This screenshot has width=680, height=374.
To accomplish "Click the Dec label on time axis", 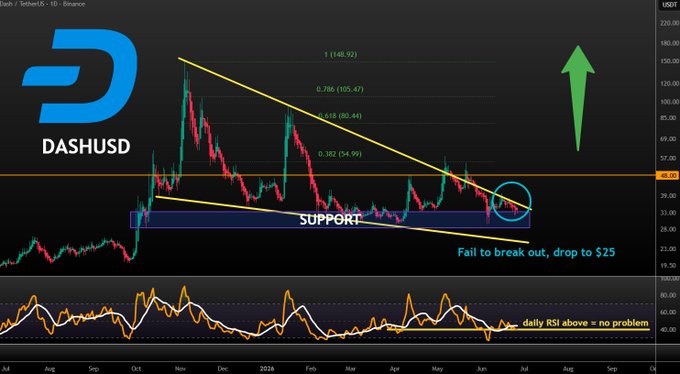I will [222, 369].
